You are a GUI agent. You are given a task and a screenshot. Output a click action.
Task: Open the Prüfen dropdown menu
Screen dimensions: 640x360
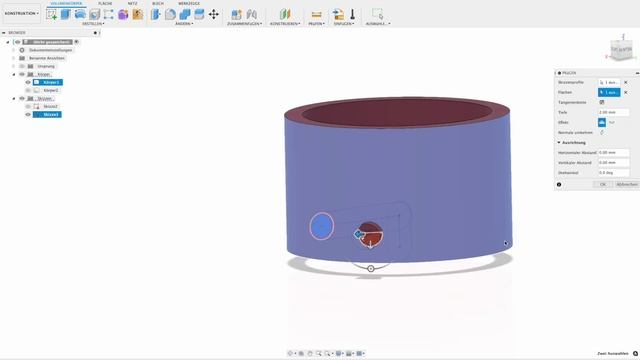click(316, 24)
